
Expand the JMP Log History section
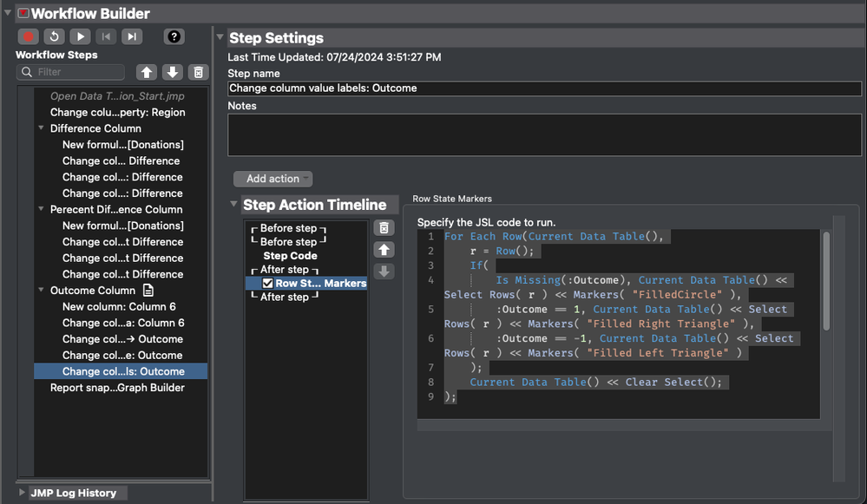(22, 492)
